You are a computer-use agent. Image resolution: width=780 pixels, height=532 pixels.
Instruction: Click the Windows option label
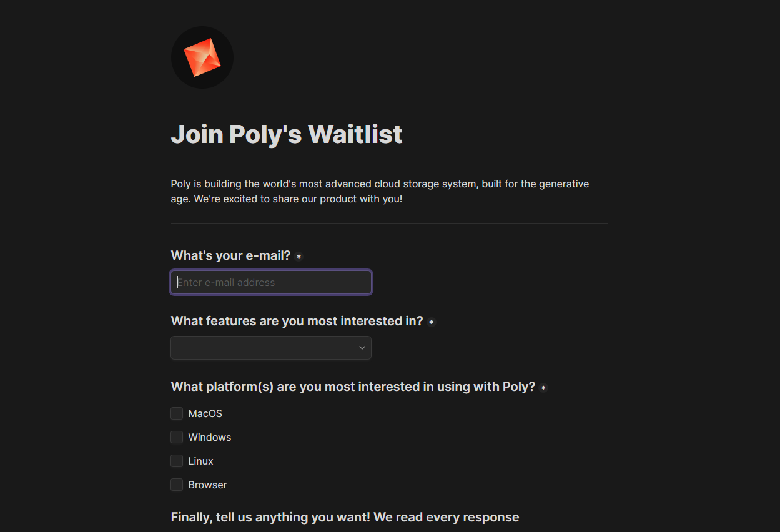(210, 437)
